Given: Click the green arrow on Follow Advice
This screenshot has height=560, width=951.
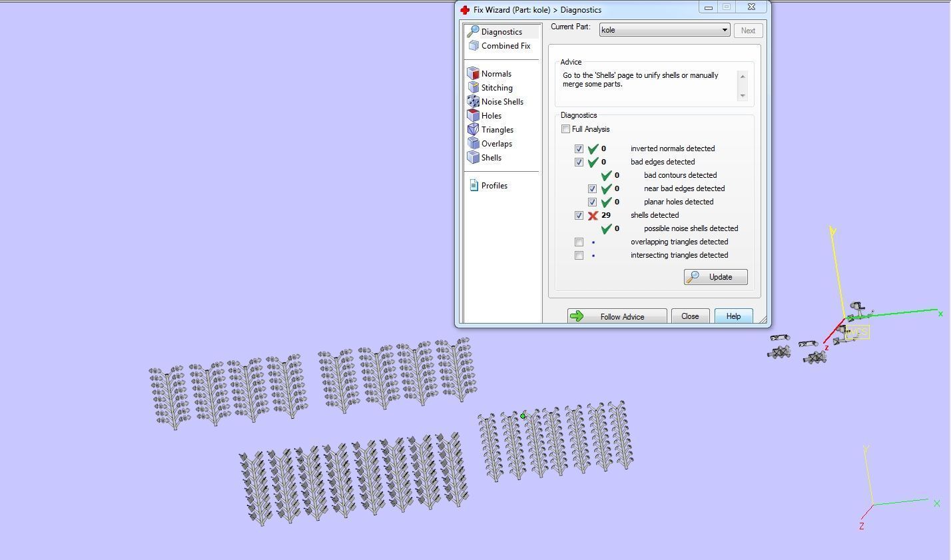Looking at the screenshot, I should (577, 316).
